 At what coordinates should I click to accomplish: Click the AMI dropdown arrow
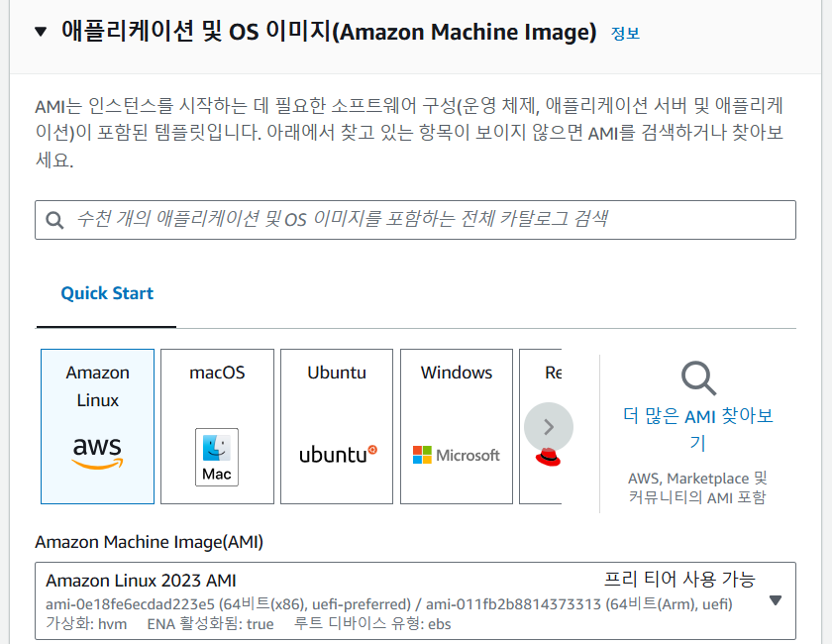pyautogui.click(x=776, y=600)
